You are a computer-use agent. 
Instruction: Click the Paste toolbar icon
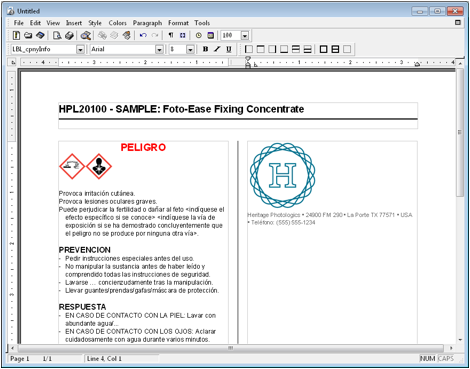pos(126,35)
